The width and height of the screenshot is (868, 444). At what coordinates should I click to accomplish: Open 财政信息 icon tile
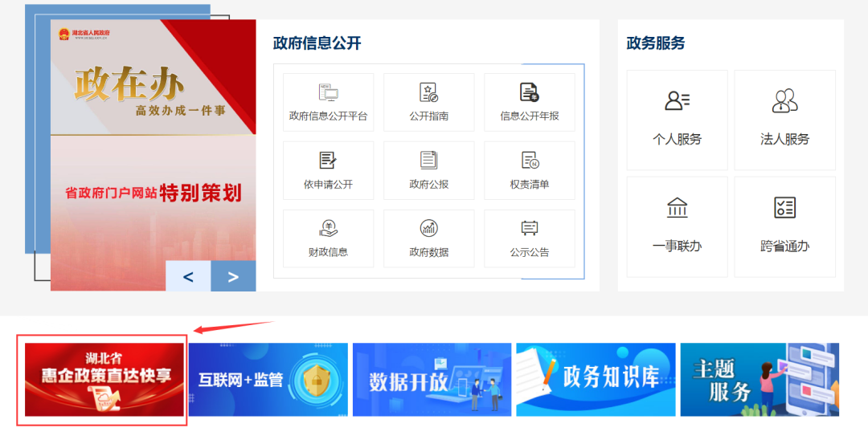point(328,229)
